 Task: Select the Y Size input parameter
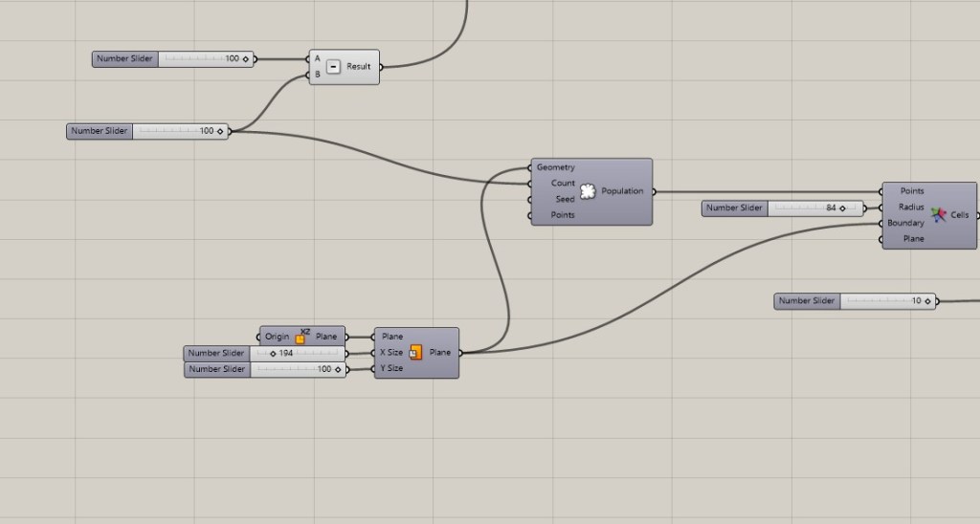391,368
